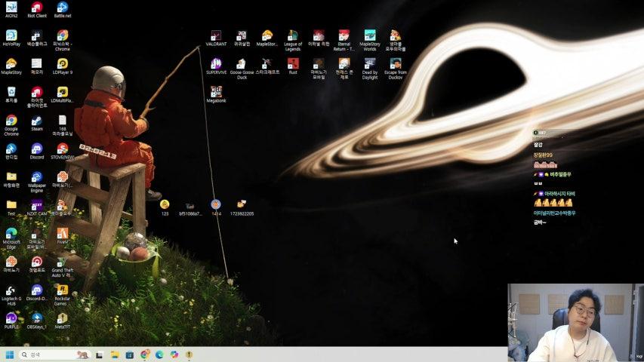This screenshot has width=644, height=362.
Task: Click the Rust game icon
Action: tap(292, 64)
